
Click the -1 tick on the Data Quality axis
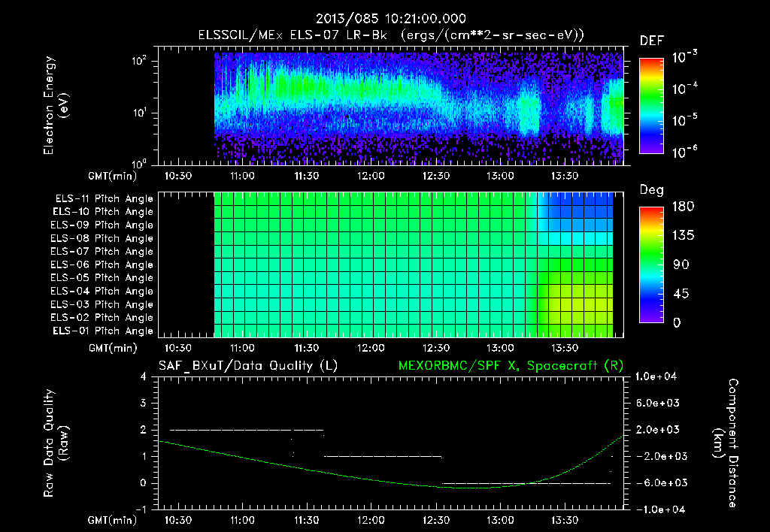pyautogui.click(x=141, y=509)
